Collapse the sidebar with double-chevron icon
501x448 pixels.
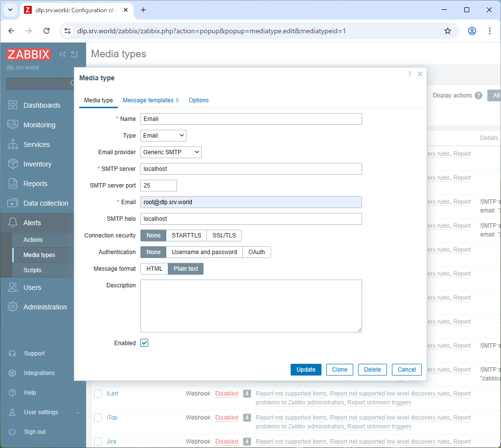click(x=62, y=54)
